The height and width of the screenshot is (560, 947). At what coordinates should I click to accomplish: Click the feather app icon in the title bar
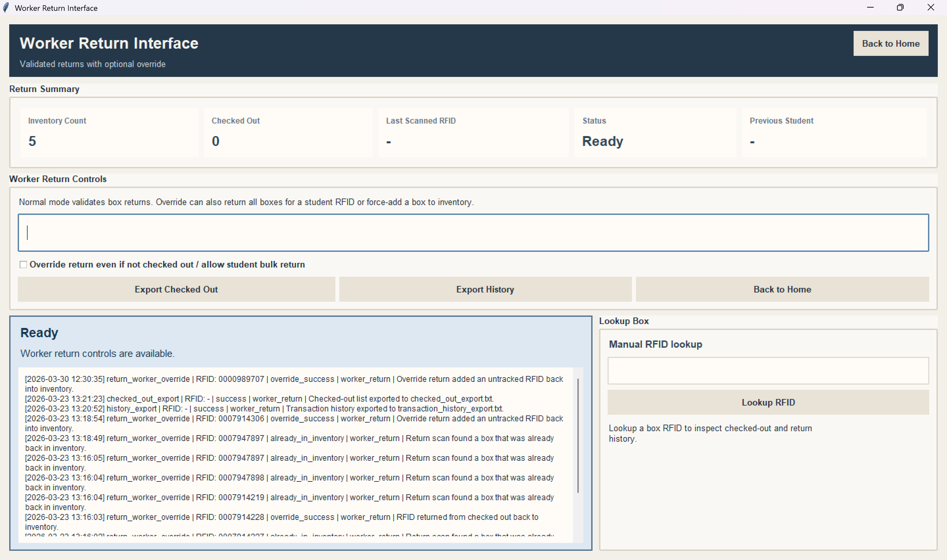click(6, 8)
